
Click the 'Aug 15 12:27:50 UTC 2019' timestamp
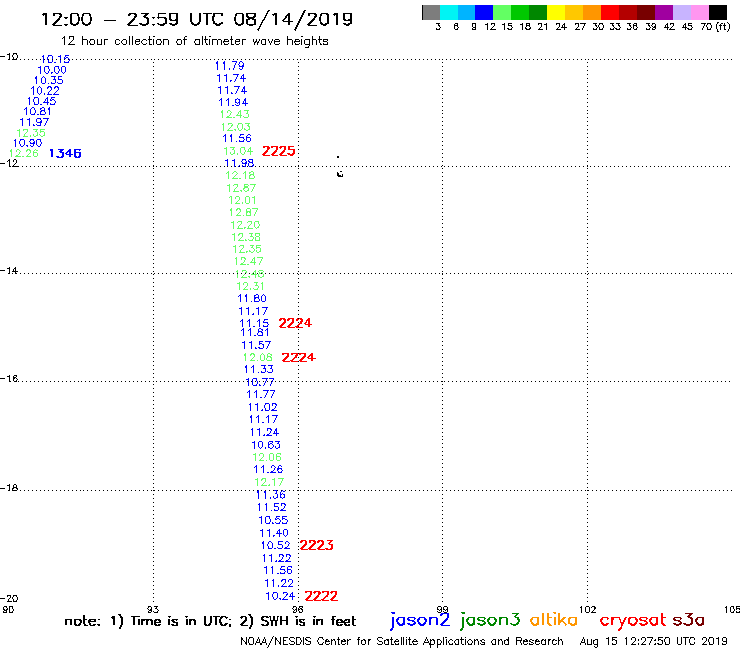pos(654,641)
